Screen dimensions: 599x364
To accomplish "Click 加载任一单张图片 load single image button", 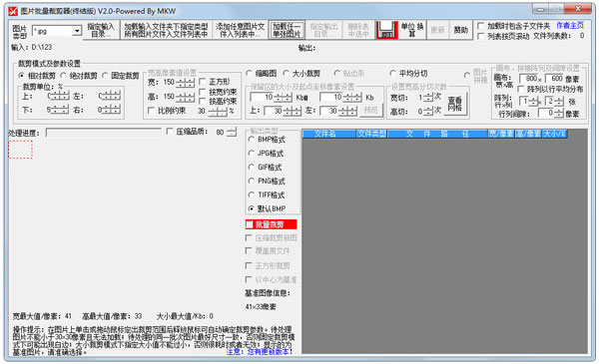I will tap(287, 30).
